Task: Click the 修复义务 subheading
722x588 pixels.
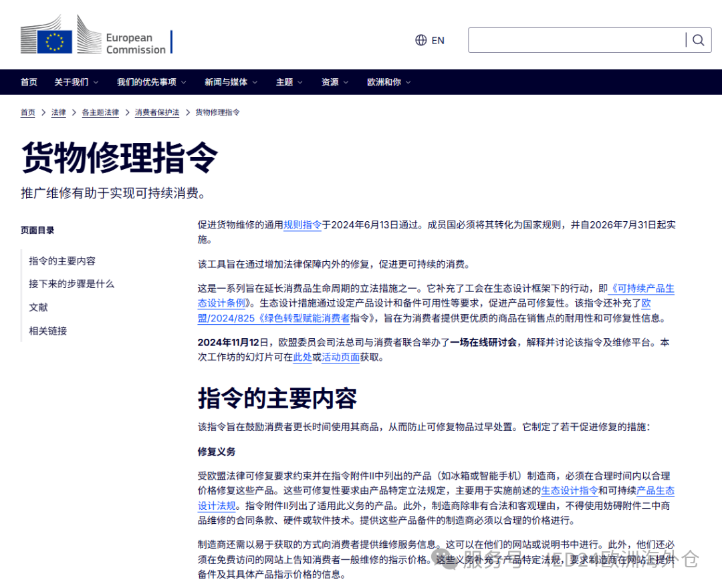Action: 217,452
